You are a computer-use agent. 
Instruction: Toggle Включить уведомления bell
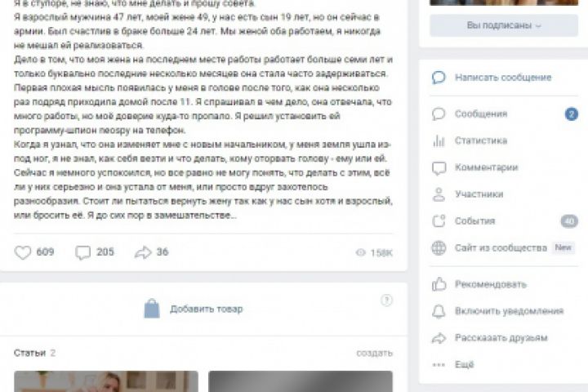(439, 311)
